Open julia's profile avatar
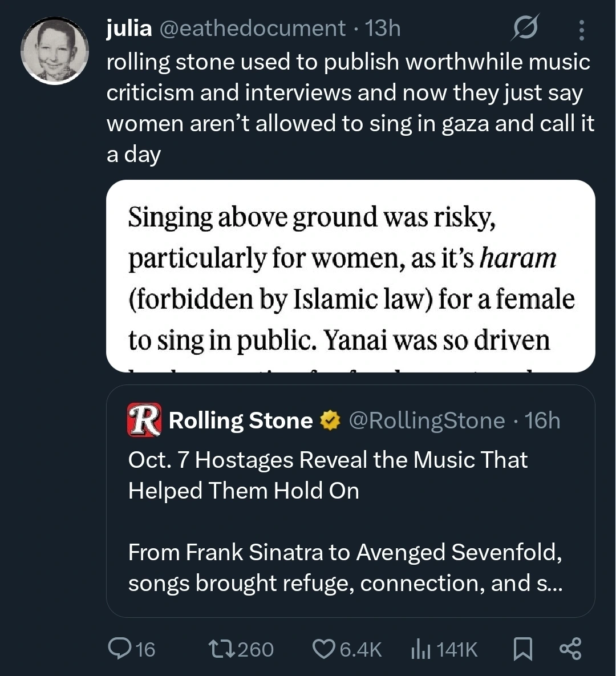The height and width of the screenshot is (676, 616). [55, 51]
